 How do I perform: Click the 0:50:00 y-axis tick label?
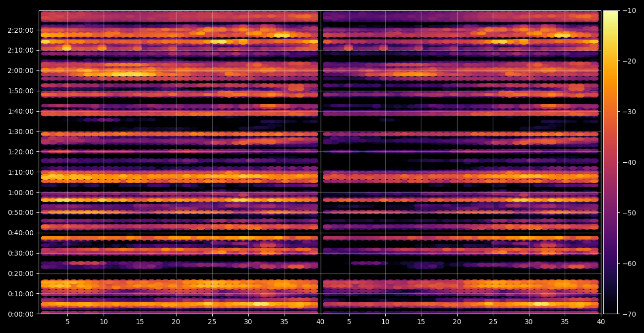click(x=21, y=212)
